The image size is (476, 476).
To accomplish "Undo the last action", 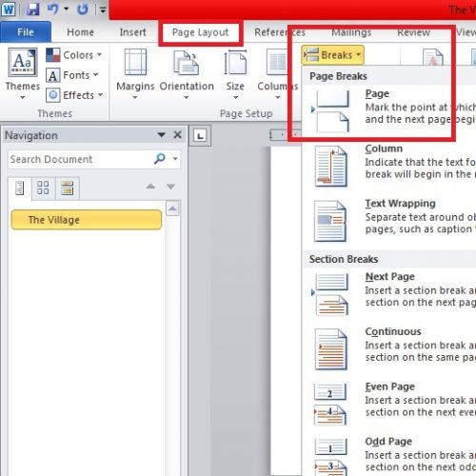I will (52, 9).
